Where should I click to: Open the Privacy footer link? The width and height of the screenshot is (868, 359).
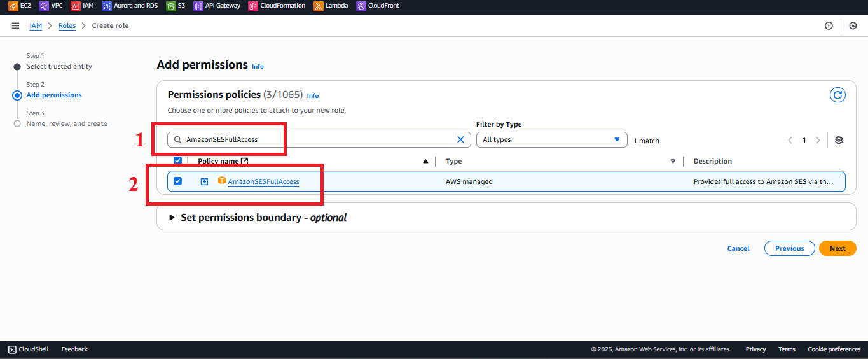coord(755,349)
